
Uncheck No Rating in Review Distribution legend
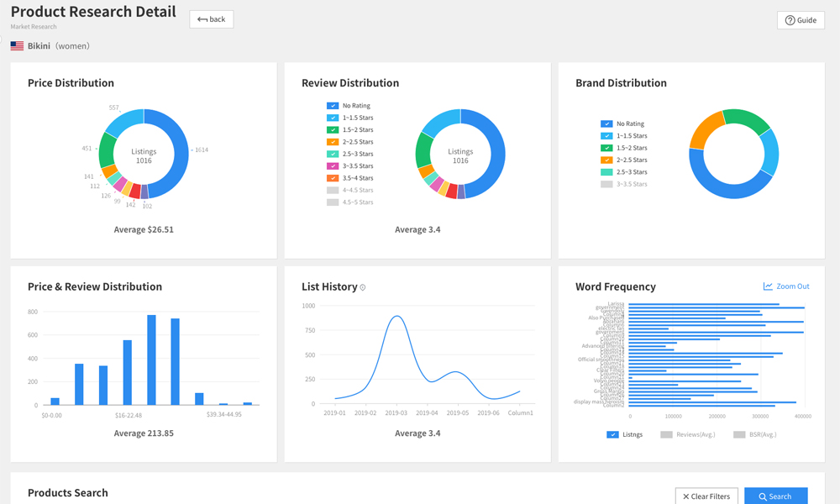tap(333, 106)
